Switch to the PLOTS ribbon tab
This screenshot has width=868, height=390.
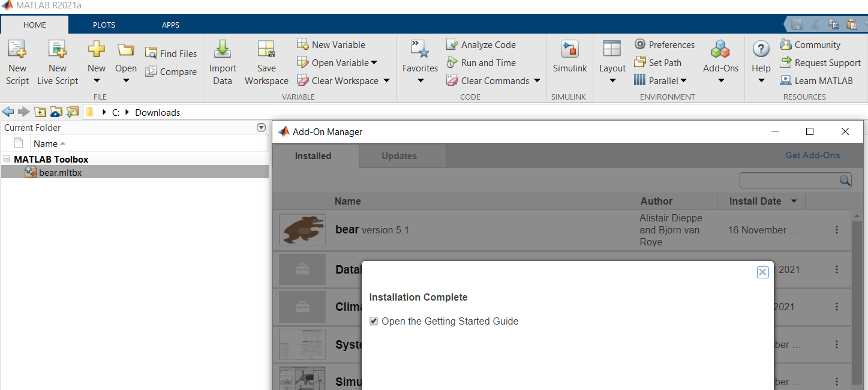[x=104, y=25]
